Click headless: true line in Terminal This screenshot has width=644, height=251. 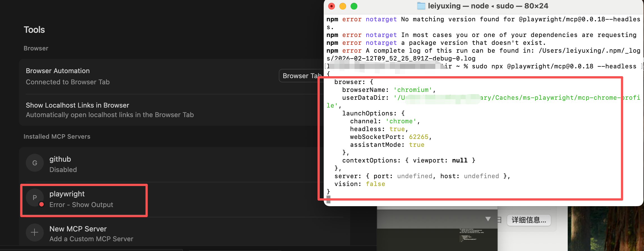point(379,129)
